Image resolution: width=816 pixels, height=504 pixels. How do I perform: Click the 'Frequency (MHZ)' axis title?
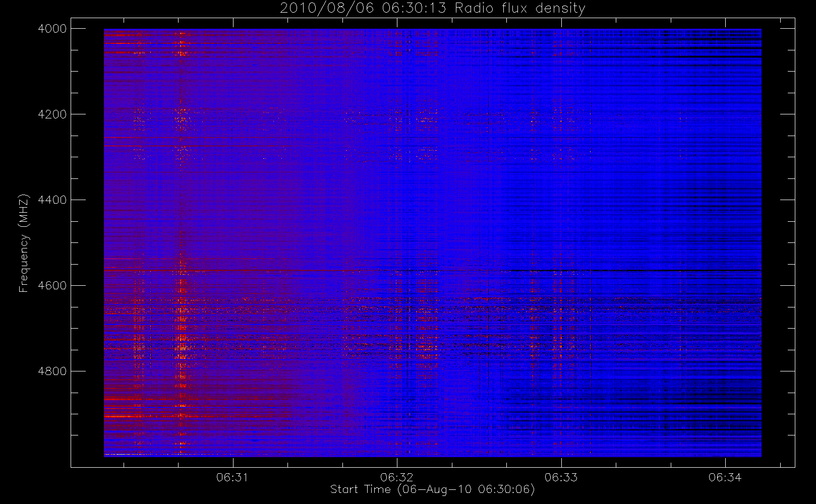24,243
